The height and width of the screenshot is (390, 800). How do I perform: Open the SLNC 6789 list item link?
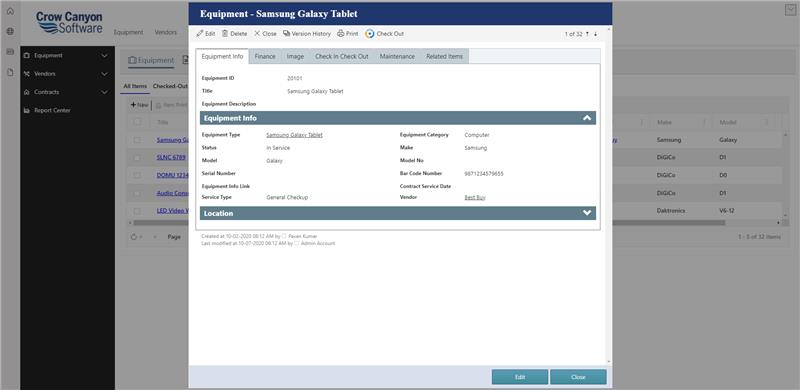pyautogui.click(x=171, y=157)
